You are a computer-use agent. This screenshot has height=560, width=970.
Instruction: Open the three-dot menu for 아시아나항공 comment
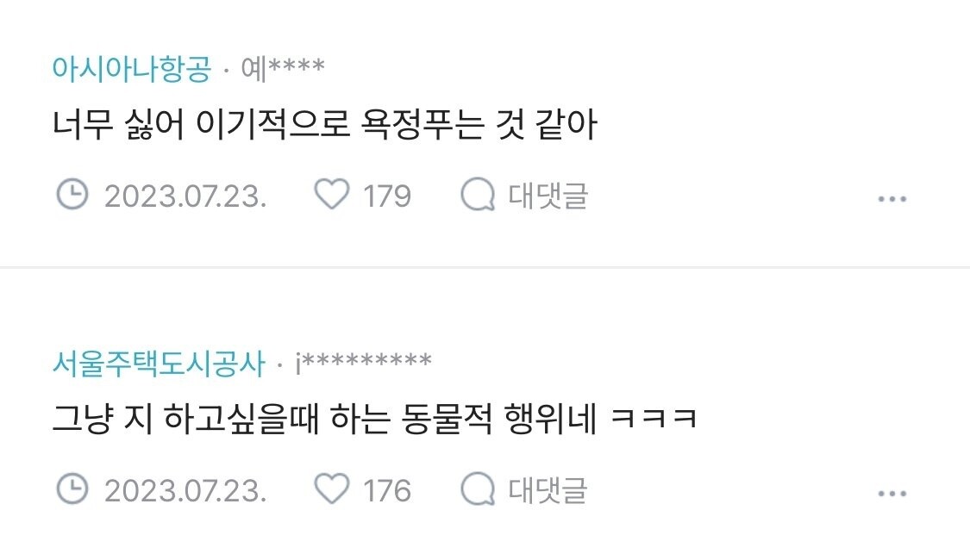click(x=892, y=199)
